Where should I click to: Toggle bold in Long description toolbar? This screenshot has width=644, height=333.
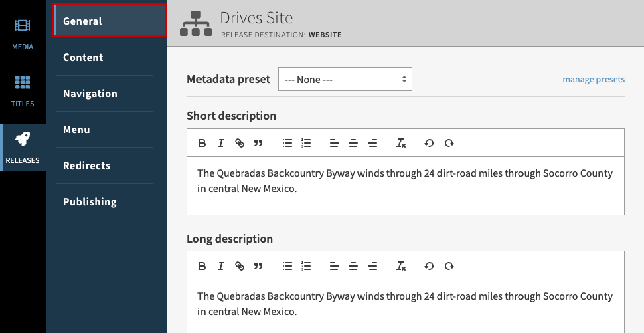pyautogui.click(x=202, y=266)
